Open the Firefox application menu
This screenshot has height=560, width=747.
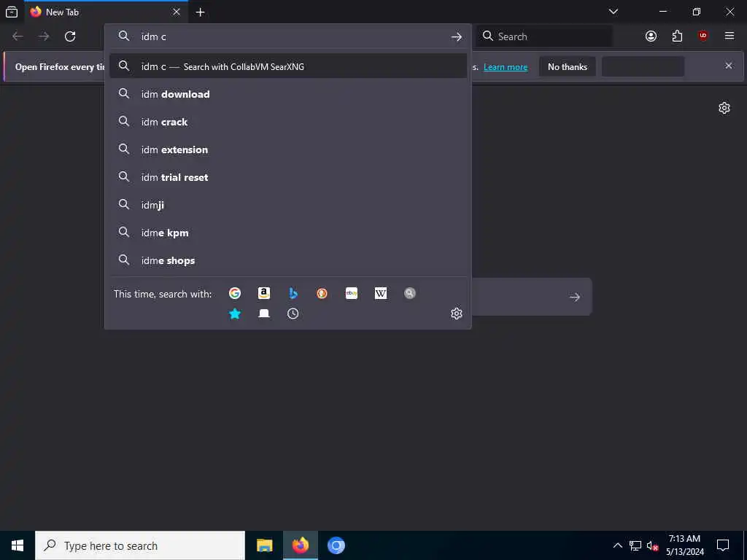pos(729,36)
